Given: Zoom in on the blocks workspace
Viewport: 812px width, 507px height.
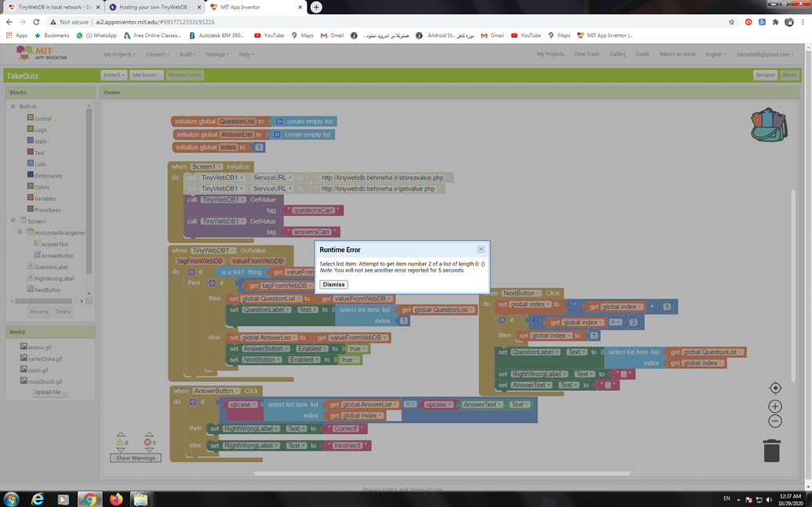Looking at the screenshot, I should point(774,406).
